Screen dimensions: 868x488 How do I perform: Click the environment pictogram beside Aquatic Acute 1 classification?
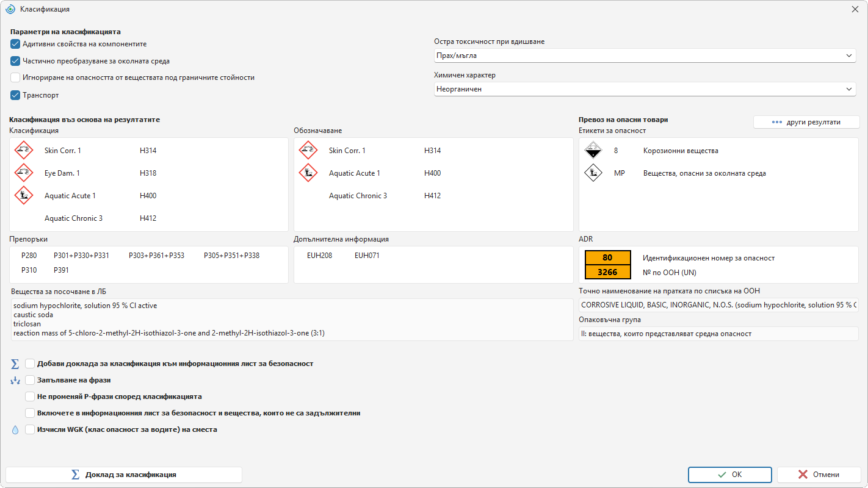click(24, 195)
